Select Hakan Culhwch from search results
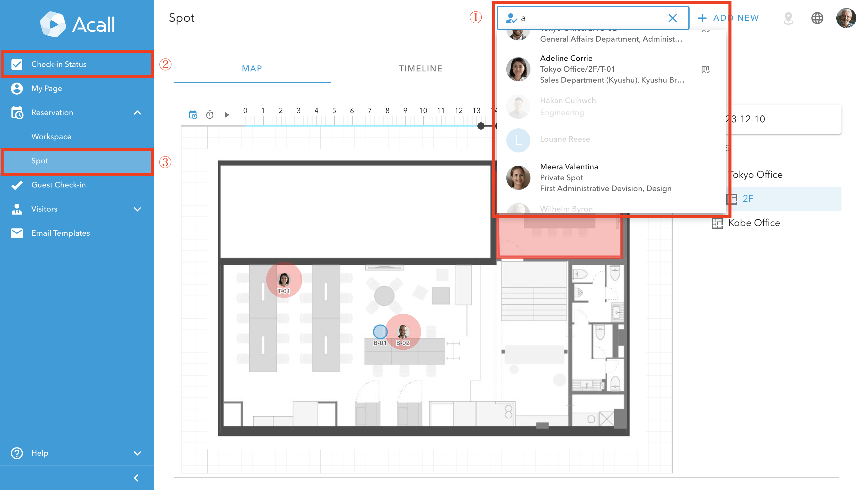Screen dimensions: 868x490 tap(611, 106)
